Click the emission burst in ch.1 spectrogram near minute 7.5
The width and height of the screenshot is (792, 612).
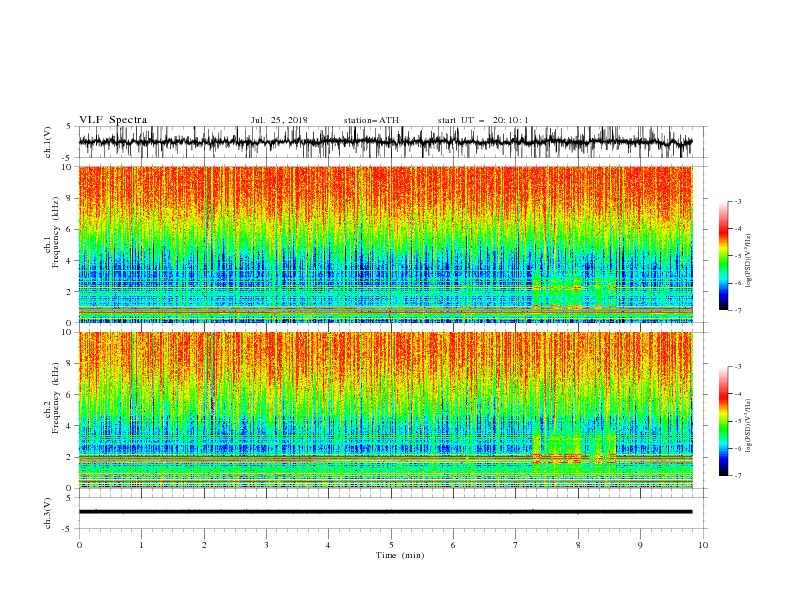coord(558,294)
